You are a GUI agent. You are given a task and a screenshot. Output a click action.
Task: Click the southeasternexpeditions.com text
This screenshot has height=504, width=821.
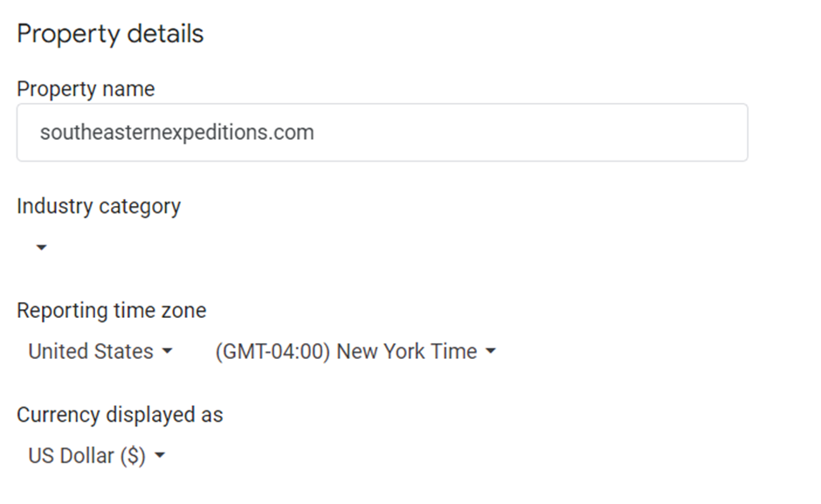pyautogui.click(x=176, y=133)
